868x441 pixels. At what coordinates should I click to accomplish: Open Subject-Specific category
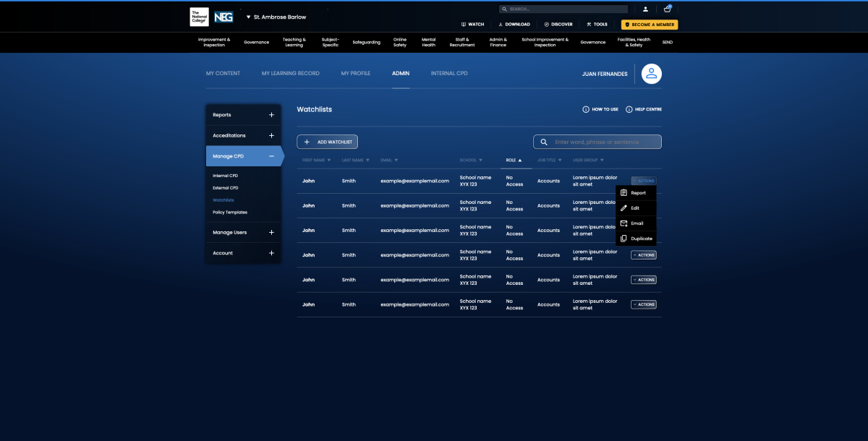tap(330, 42)
